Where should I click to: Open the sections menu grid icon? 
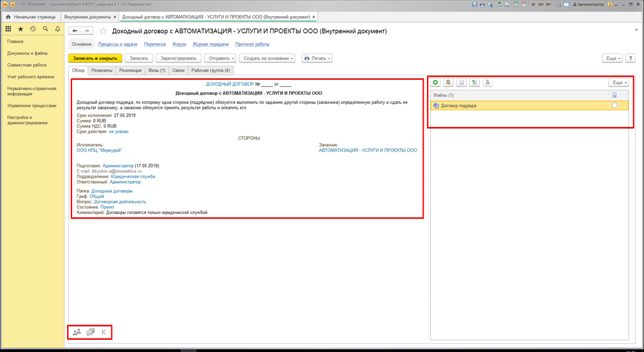pos(8,29)
